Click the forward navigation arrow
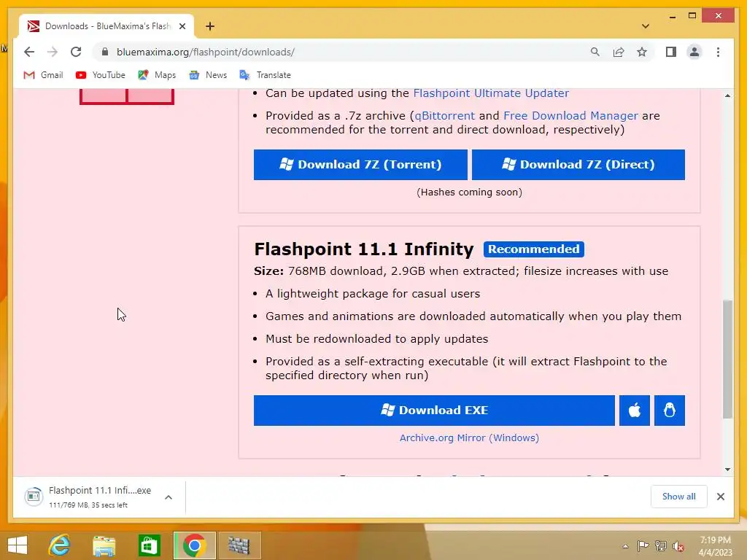 click(x=53, y=52)
